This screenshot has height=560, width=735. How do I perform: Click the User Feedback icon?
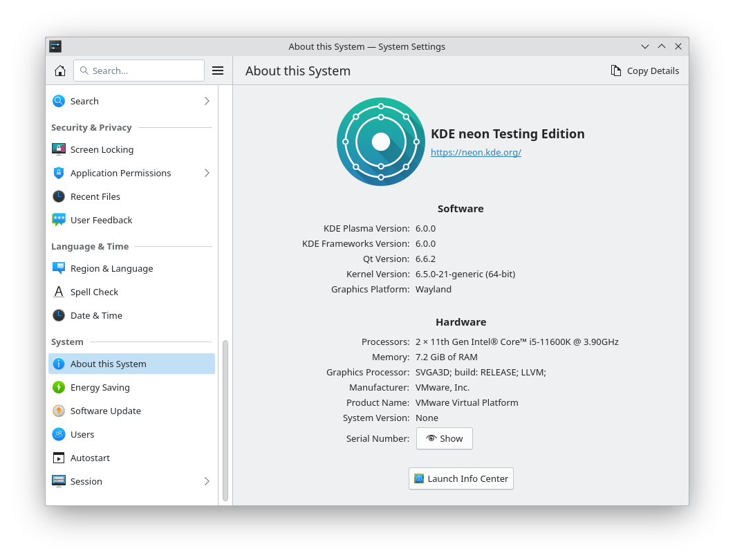[59, 220]
